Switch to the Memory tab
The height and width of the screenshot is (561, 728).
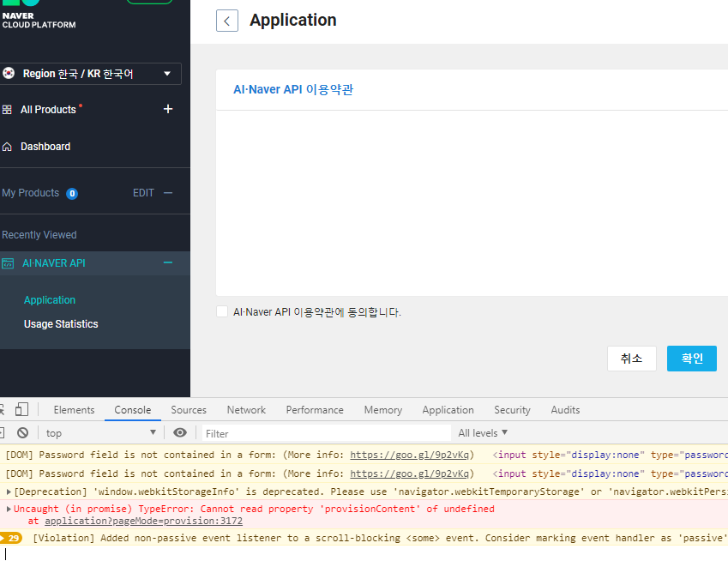(383, 410)
